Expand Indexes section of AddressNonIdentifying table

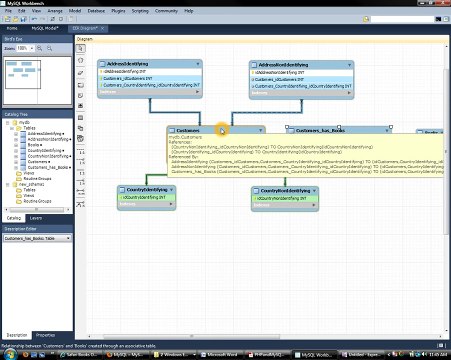[349, 93]
